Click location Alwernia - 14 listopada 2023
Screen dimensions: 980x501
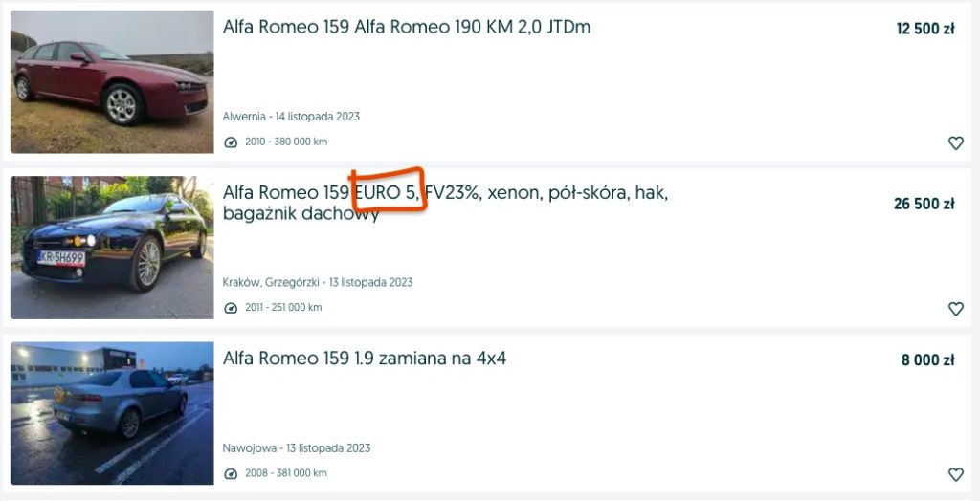coord(291,117)
